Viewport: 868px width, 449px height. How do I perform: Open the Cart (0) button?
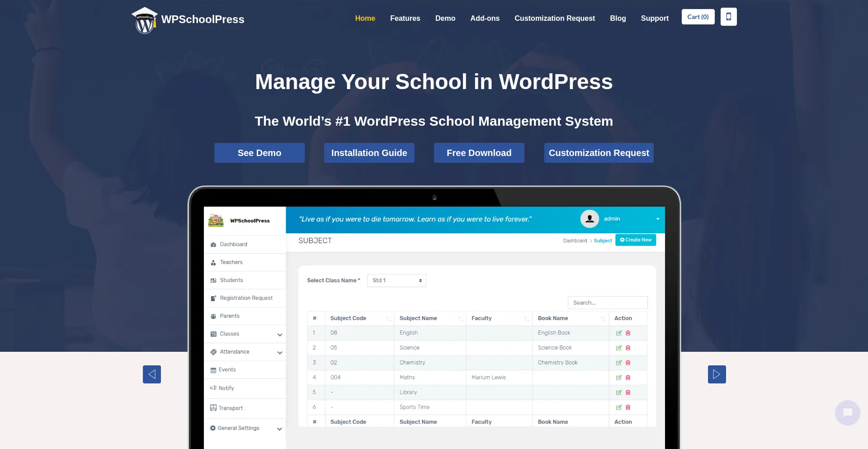[x=698, y=17]
